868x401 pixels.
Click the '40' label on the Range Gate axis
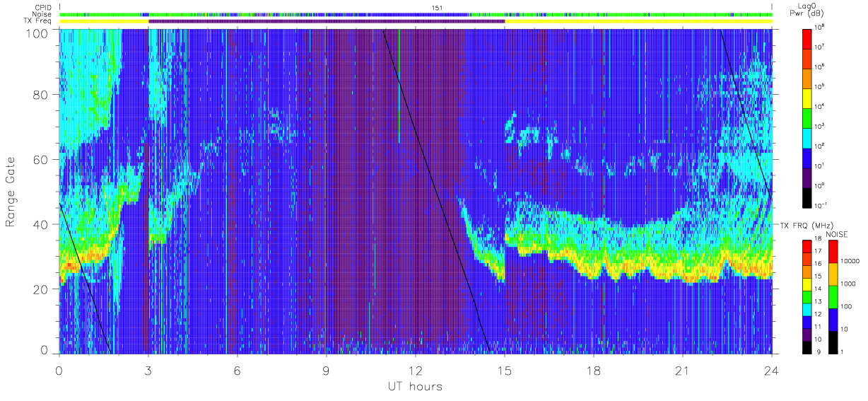[x=41, y=224]
